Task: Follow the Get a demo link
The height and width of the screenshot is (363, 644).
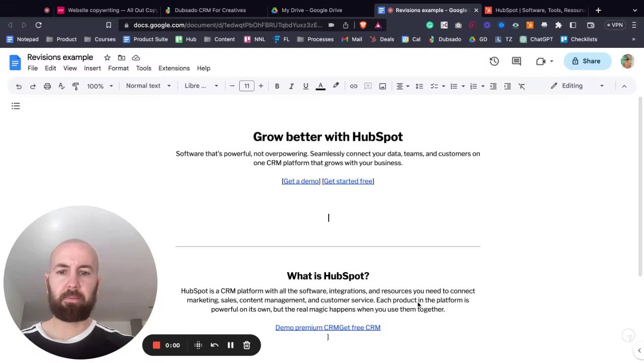Action: click(301, 181)
